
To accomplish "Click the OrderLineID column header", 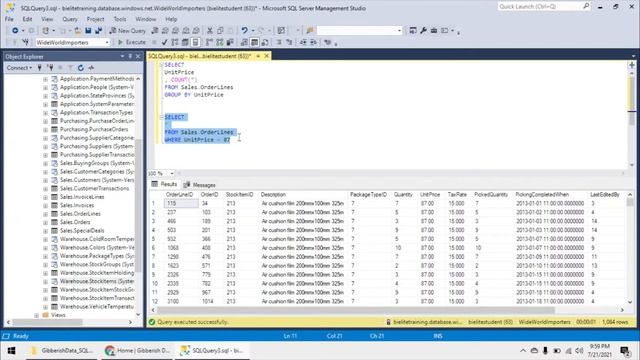I will 179,195.
